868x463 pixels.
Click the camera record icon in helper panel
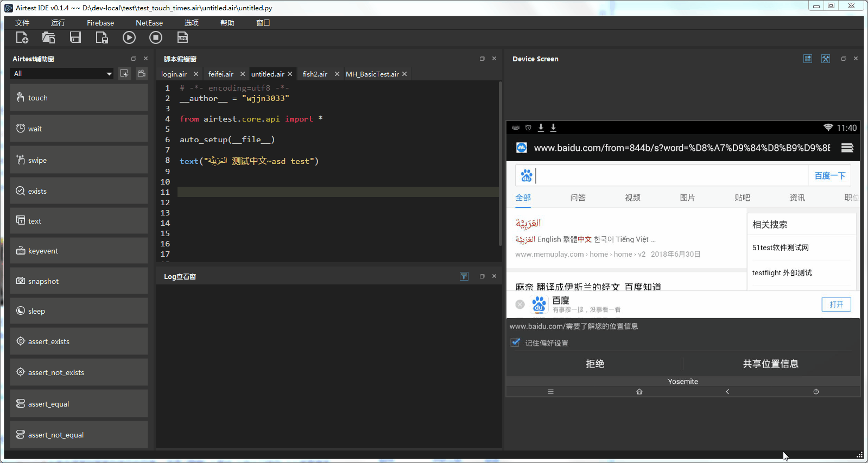click(142, 73)
